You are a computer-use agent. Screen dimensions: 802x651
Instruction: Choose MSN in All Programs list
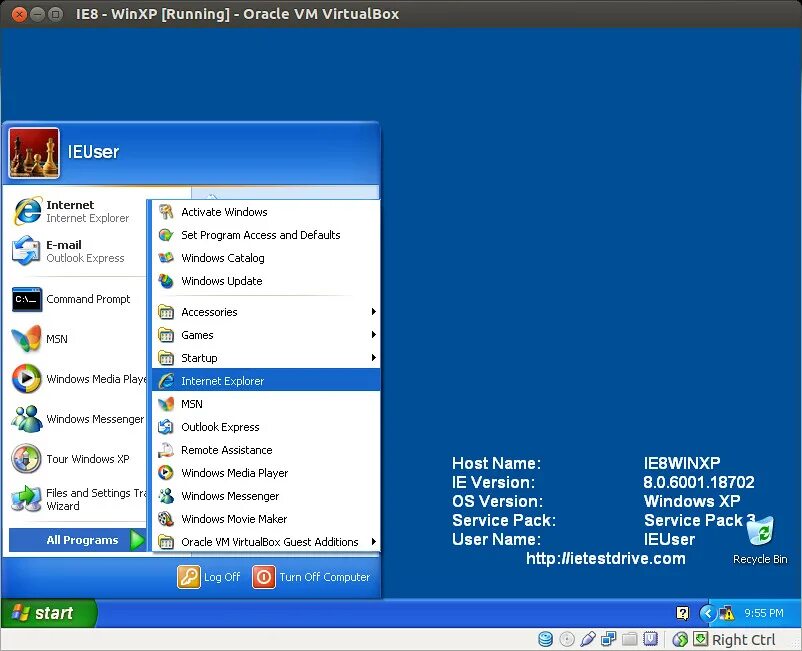point(265,403)
